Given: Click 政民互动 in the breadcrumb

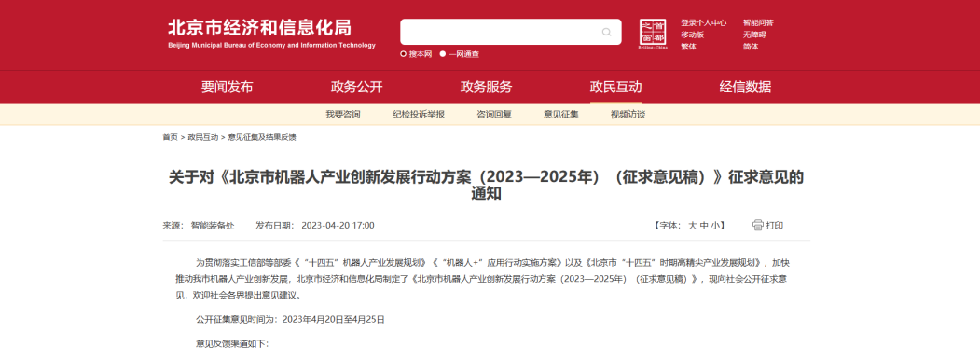Looking at the screenshot, I should [203, 137].
